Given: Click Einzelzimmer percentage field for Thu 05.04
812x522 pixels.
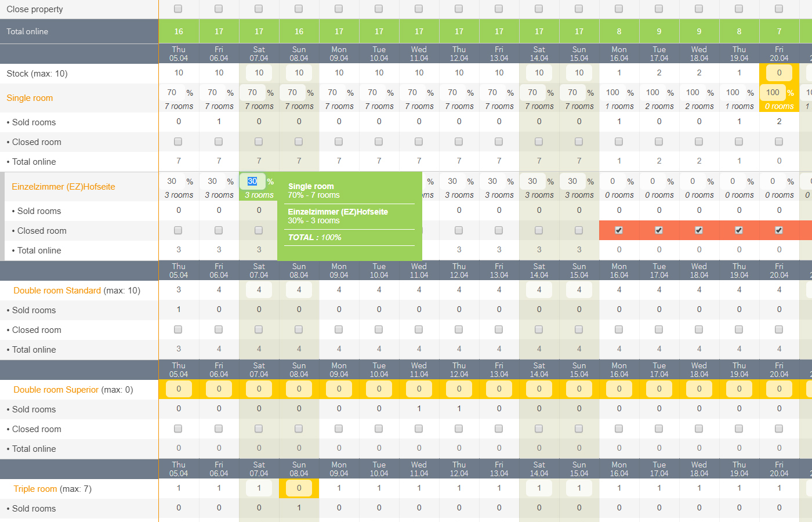Looking at the screenshot, I should pos(172,181).
